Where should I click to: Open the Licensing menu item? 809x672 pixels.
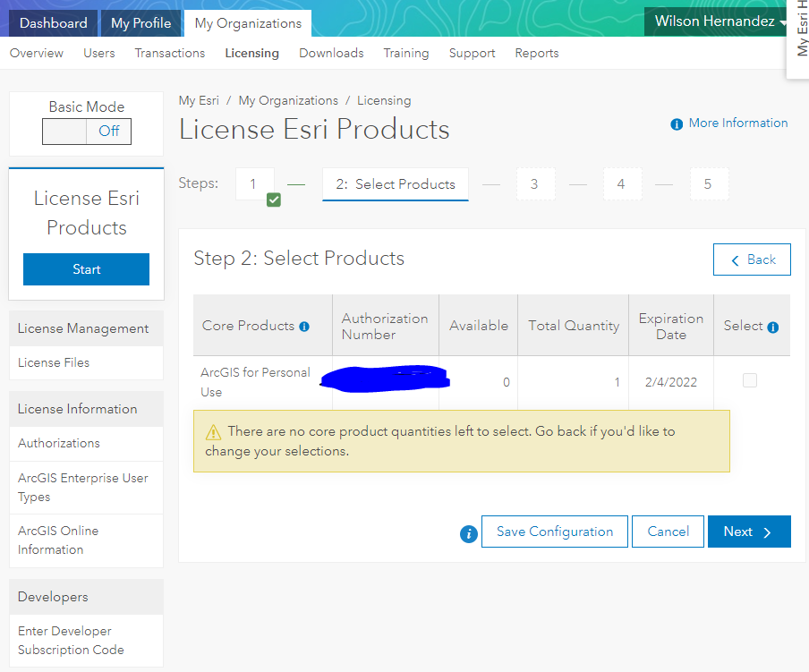[x=251, y=53]
